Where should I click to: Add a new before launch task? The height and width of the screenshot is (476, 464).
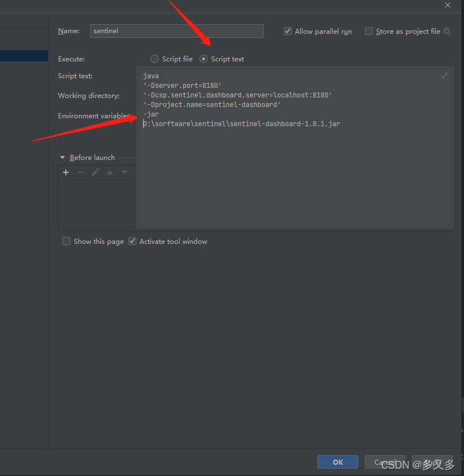(66, 172)
